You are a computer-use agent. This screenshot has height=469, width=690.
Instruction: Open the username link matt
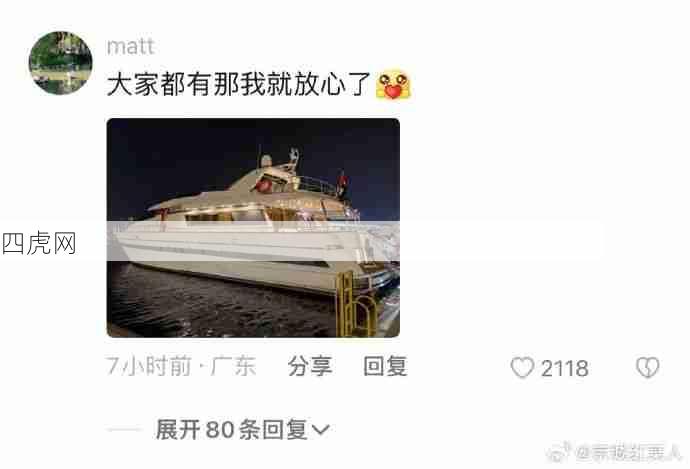(x=130, y=47)
